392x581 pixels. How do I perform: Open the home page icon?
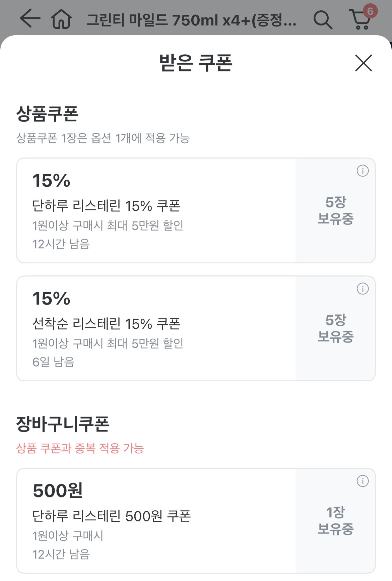click(x=61, y=19)
